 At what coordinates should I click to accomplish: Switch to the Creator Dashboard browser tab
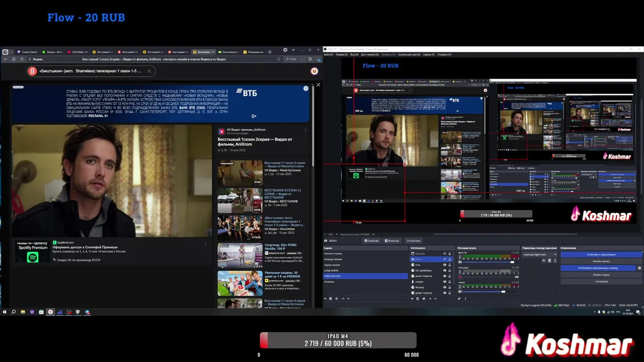pyautogui.click(x=28, y=52)
